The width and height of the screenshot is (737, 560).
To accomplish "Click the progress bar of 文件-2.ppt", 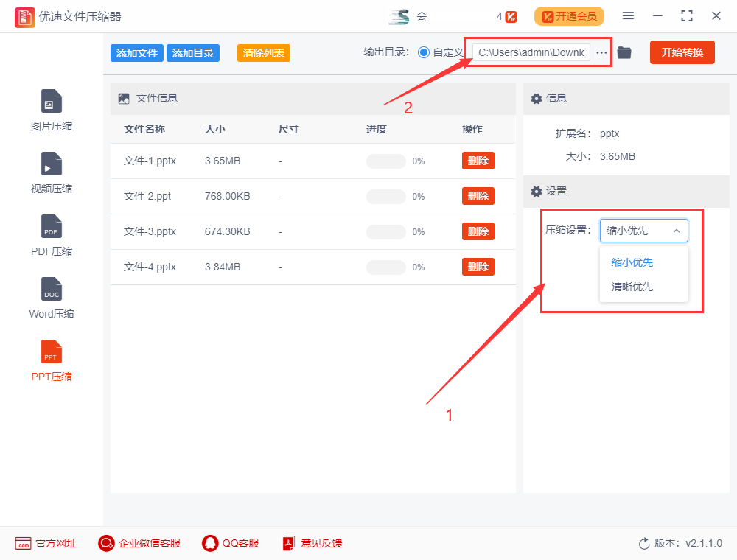I will pyautogui.click(x=385, y=196).
